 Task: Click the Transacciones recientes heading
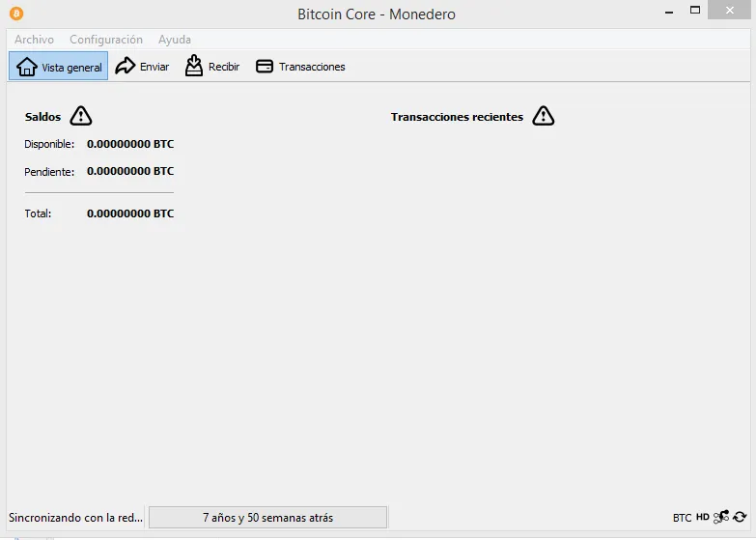[x=457, y=117]
